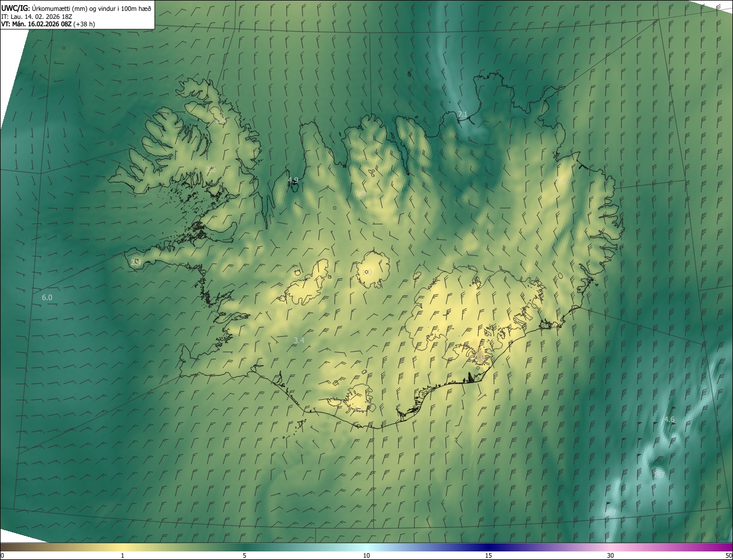The width and height of the screenshot is (733, 560).
Task: Click the '6.0' value over the western sea
Action: (x=47, y=297)
